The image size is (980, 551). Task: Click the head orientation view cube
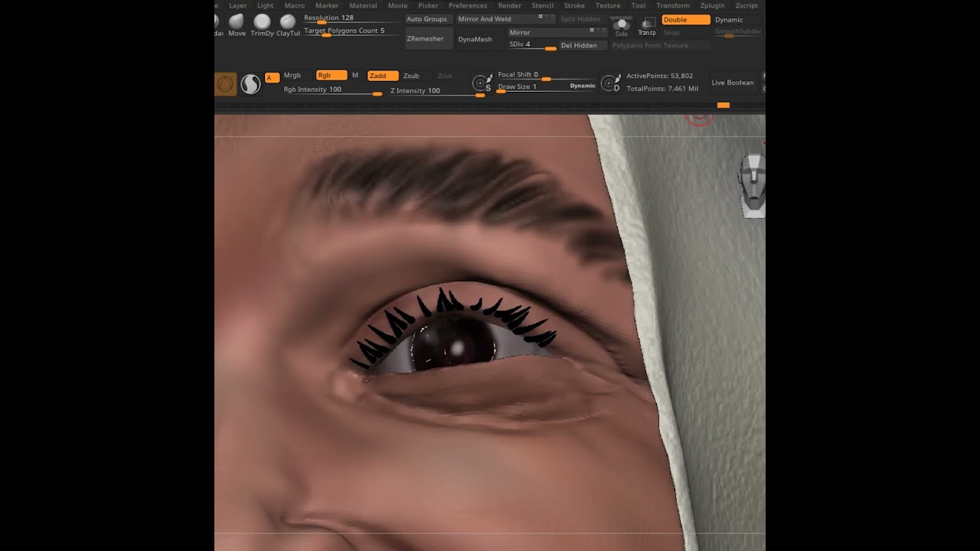coord(753,184)
